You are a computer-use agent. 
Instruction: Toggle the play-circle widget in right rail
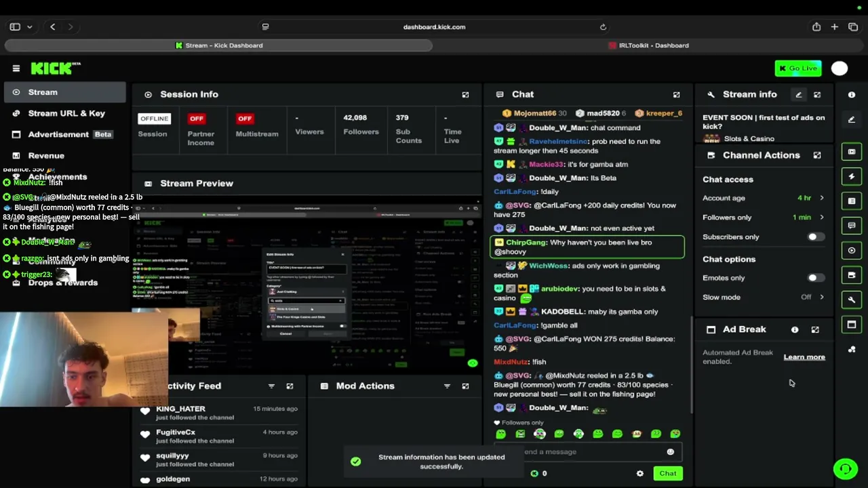coord(852,250)
